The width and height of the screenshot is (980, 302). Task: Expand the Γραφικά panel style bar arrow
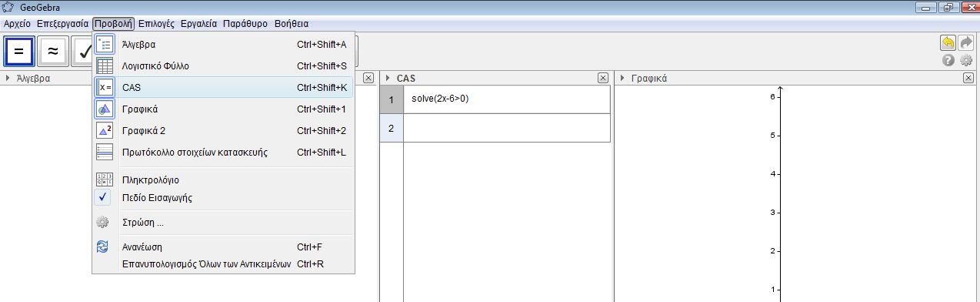point(623,79)
